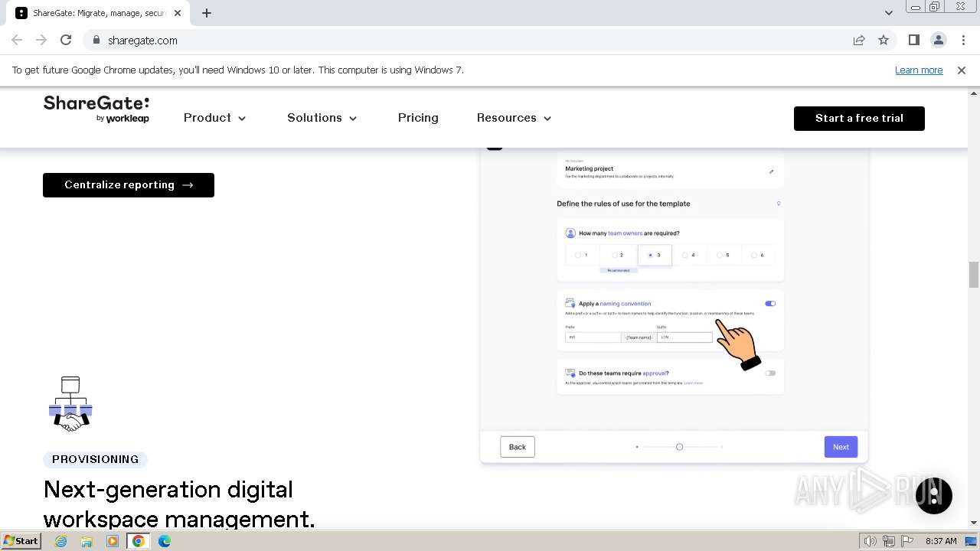Open Chrome three-dot menu

pos(963,41)
